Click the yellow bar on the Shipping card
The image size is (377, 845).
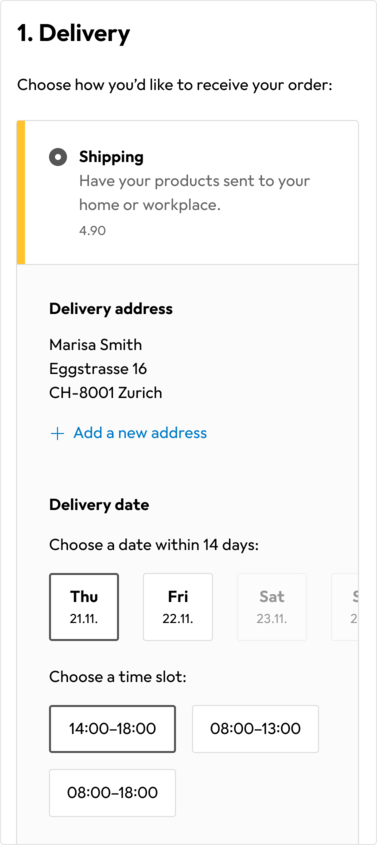point(21,192)
